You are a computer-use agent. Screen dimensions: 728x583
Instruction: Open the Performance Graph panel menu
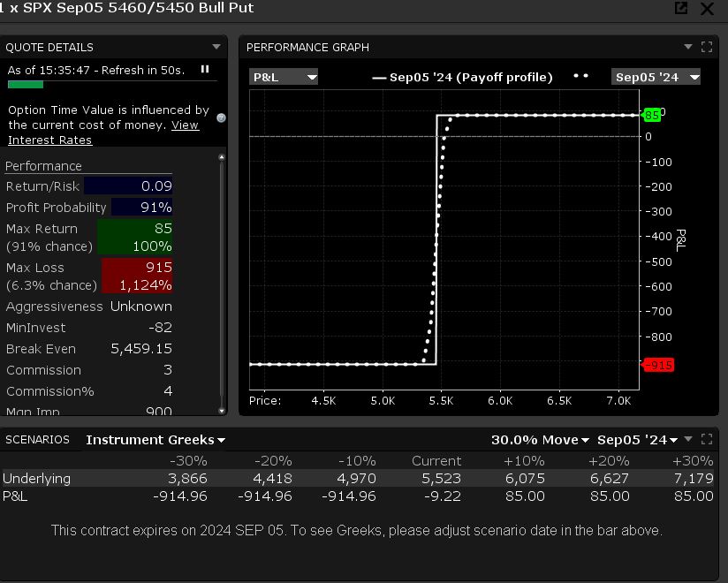(688, 47)
